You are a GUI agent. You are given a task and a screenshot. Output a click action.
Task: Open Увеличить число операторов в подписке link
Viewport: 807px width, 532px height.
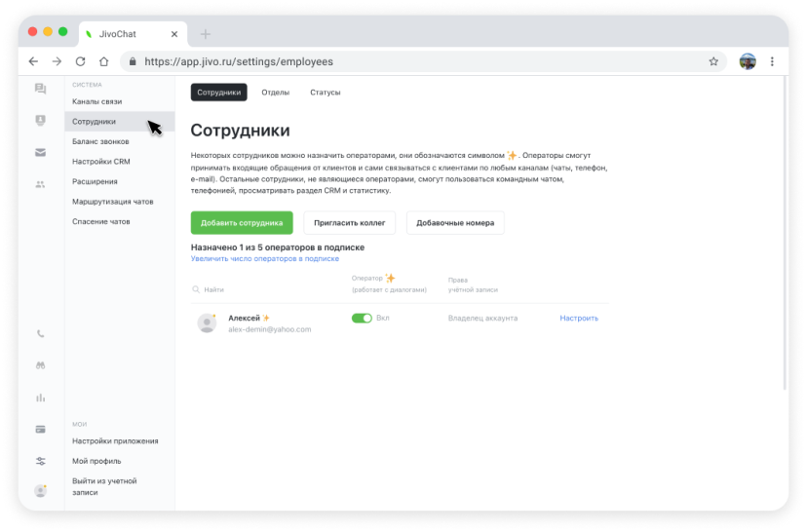[265, 259]
